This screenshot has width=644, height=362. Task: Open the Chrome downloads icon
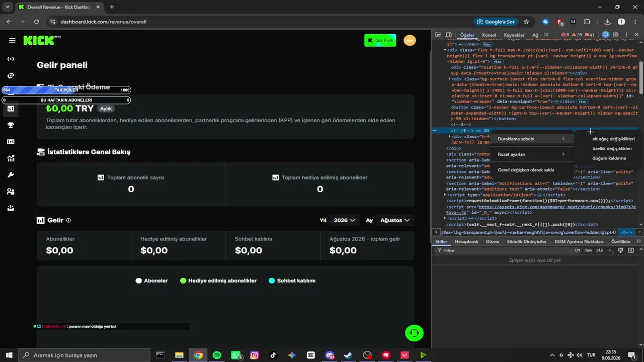pos(607,22)
